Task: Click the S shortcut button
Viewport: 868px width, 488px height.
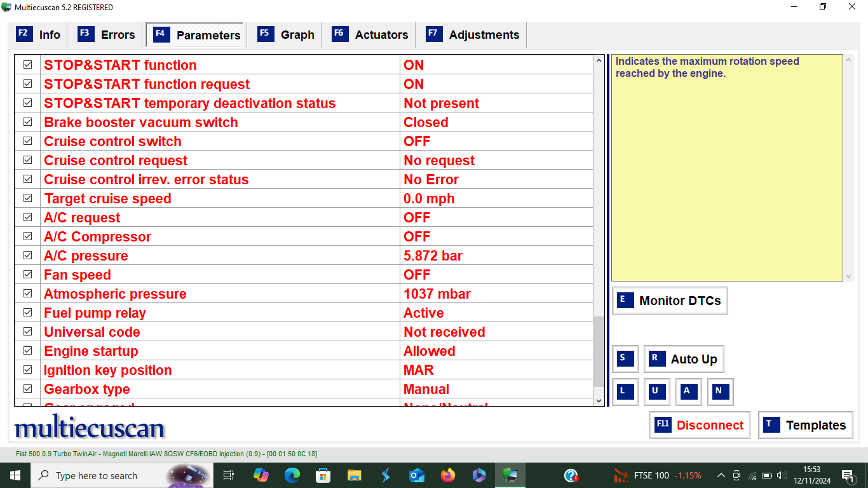Action: [x=625, y=359]
